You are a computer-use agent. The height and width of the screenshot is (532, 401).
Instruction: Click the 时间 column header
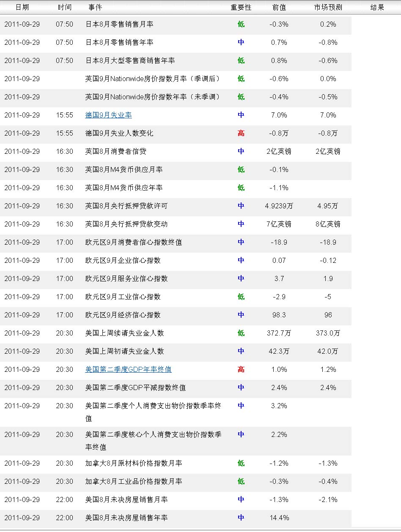pyautogui.click(x=65, y=7)
